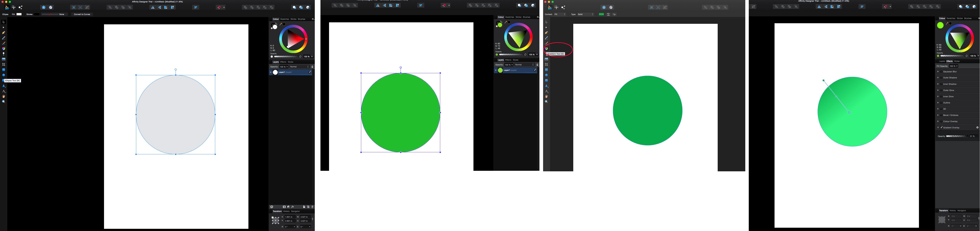Click the Convert to Curves button
Viewport: 980px width, 231px height.
(82, 14)
